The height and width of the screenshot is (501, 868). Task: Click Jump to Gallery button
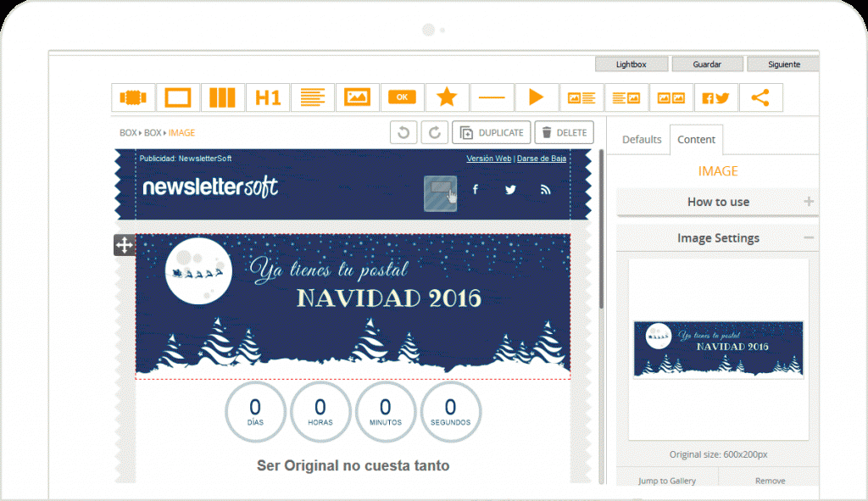pyautogui.click(x=667, y=480)
